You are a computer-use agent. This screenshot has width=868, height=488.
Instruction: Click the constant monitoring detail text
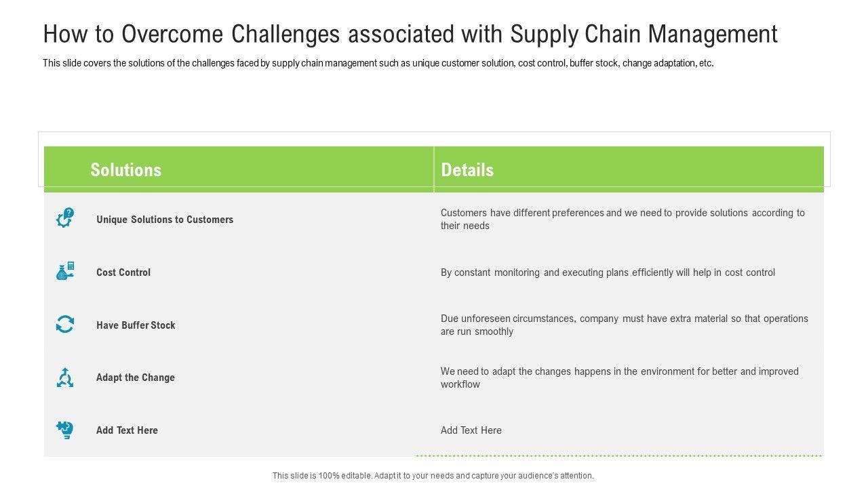[x=608, y=272]
